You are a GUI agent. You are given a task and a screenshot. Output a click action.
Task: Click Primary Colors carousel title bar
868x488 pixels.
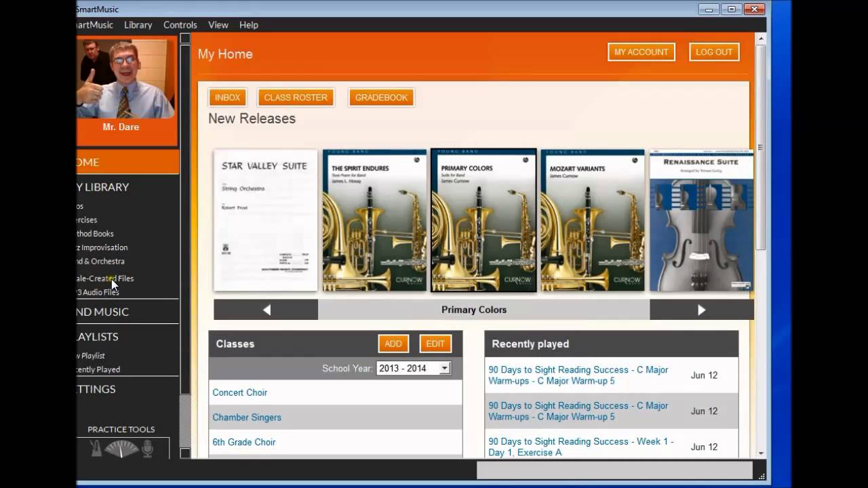(484, 310)
